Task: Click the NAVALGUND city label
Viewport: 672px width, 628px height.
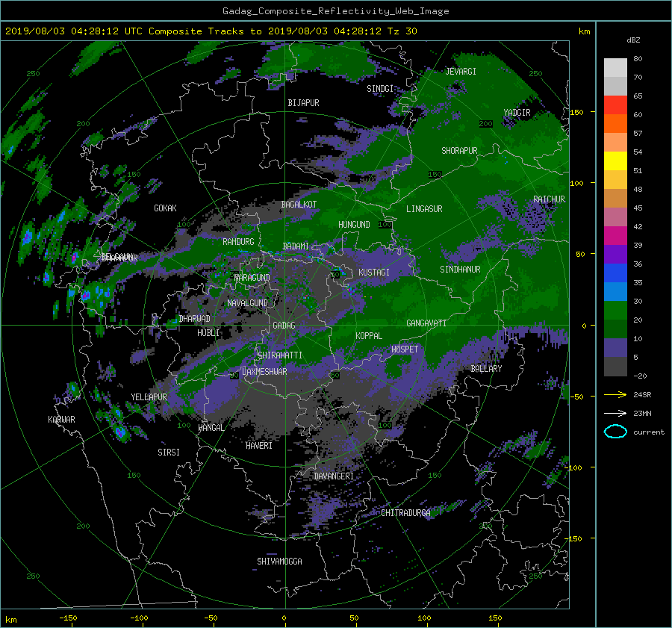Action: (x=247, y=303)
